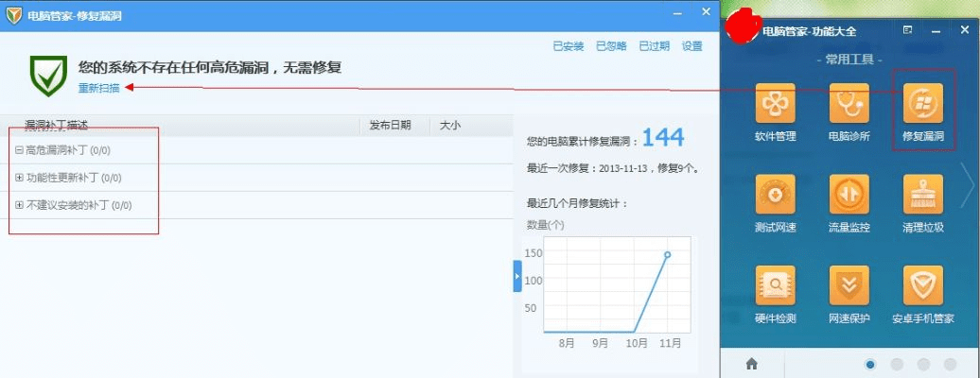Open 已安装 installed patches tab
This screenshot has height=378, width=980.
569,46
